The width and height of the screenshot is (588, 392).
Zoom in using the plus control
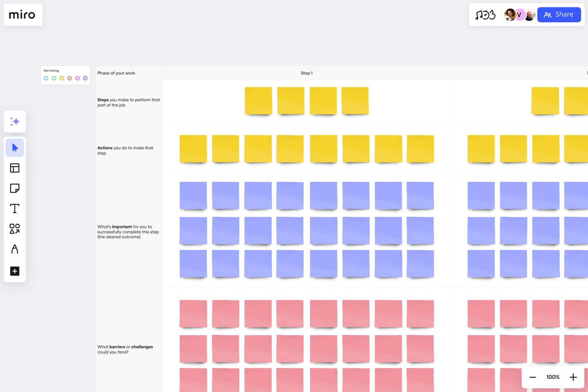coord(573,377)
